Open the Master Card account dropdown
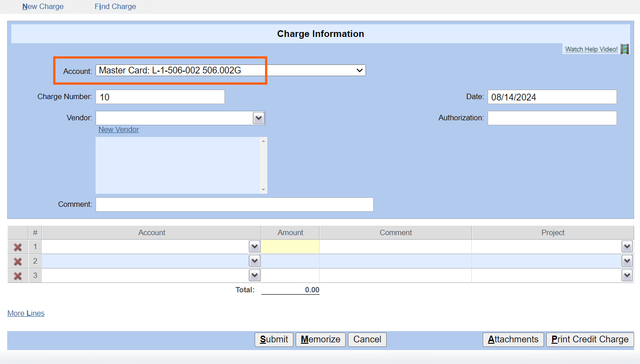 click(230, 70)
